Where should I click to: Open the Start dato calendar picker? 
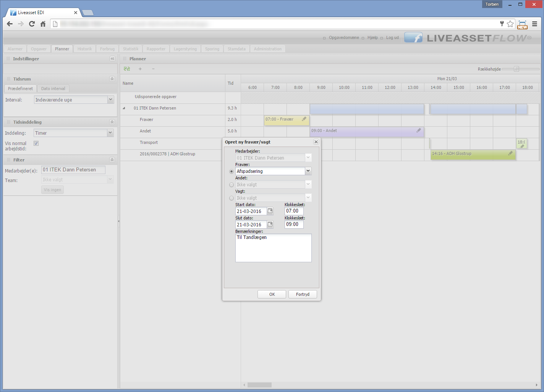click(270, 211)
